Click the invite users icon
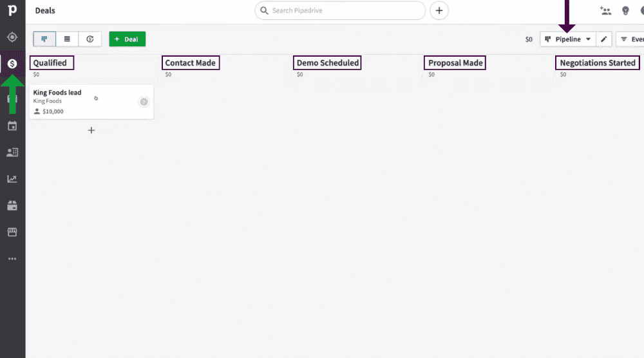 click(605, 11)
